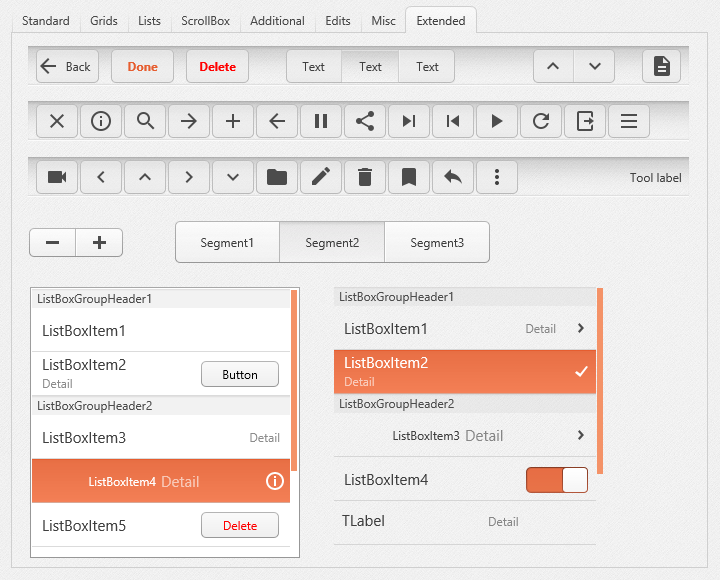The width and height of the screenshot is (720, 580).
Task: Click the plus stepper button
Action: click(x=100, y=242)
